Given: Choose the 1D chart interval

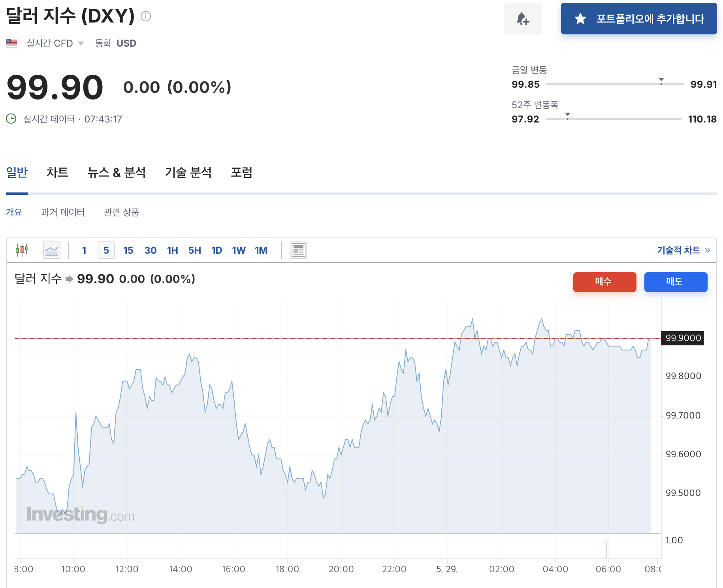Looking at the screenshot, I should click(217, 250).
